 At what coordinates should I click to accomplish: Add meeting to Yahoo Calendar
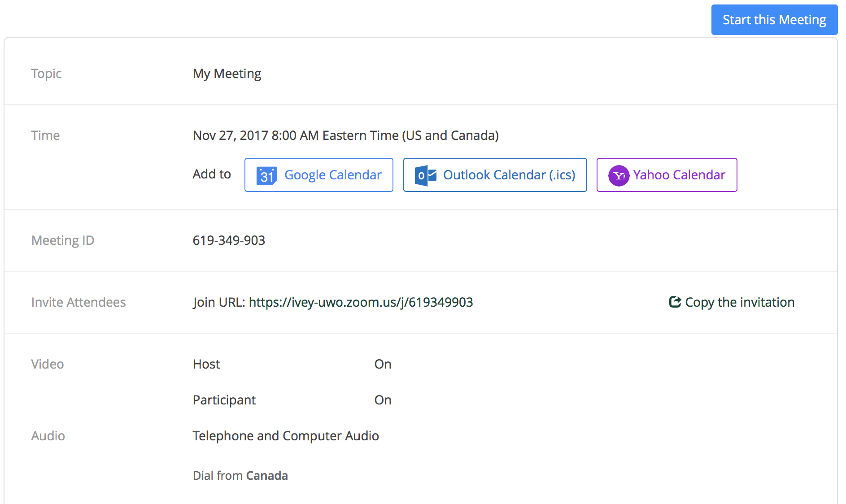coord(667,175)
